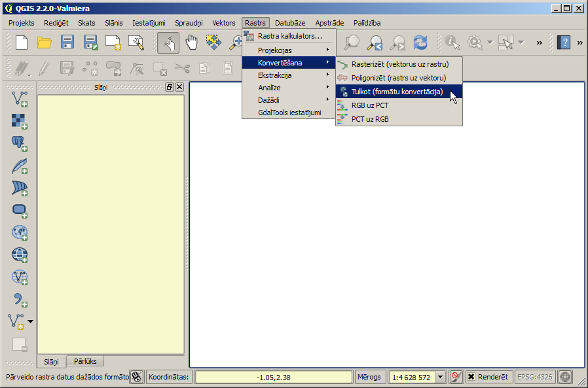The width and height of the screenshot is (588, 388).
Task: Add WCS Layer dark globe icon
Action: (19, 255)
